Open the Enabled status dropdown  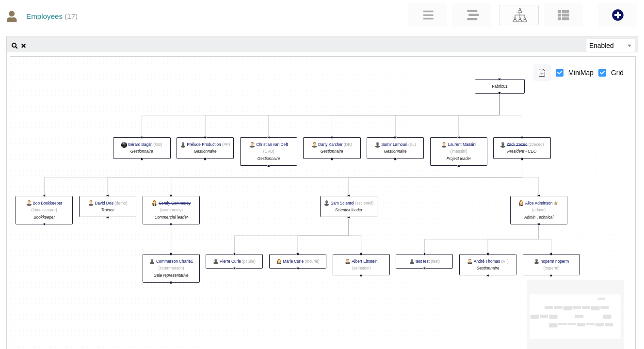(x=610, y=46)
